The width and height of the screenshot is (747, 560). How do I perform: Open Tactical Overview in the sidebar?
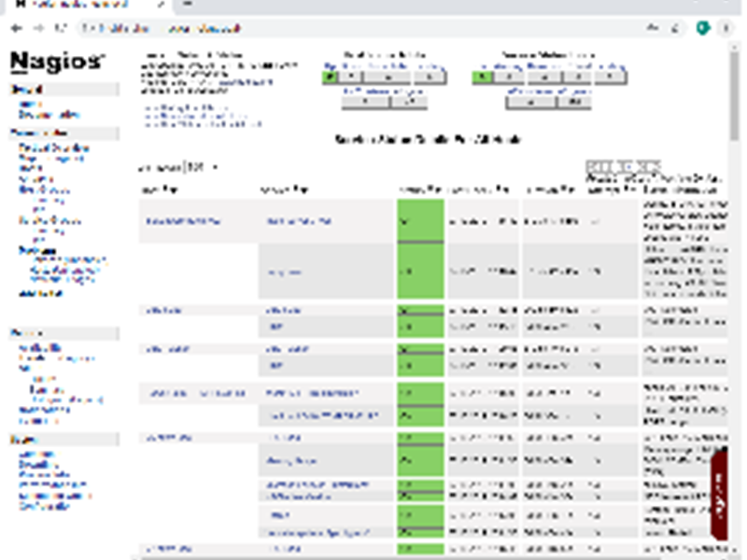tap(54, 148)
